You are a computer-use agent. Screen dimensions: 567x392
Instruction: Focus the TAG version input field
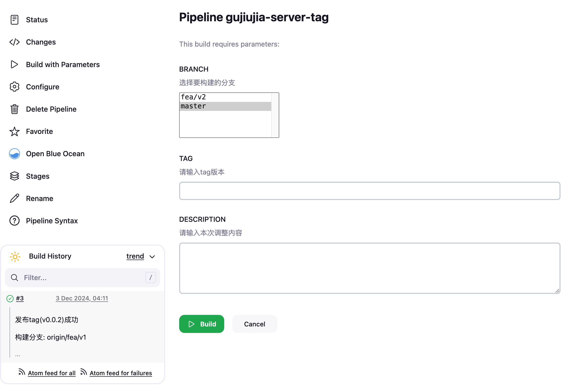(369, 191)
